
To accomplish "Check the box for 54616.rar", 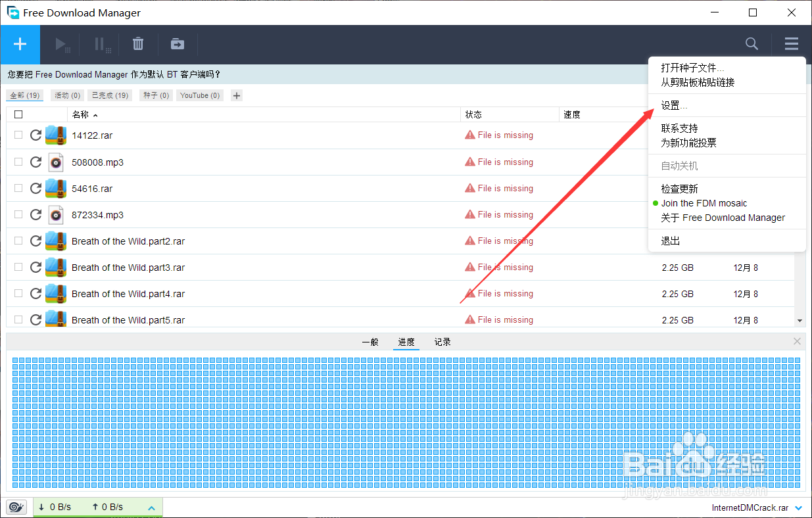I will (x=18, y=188).
